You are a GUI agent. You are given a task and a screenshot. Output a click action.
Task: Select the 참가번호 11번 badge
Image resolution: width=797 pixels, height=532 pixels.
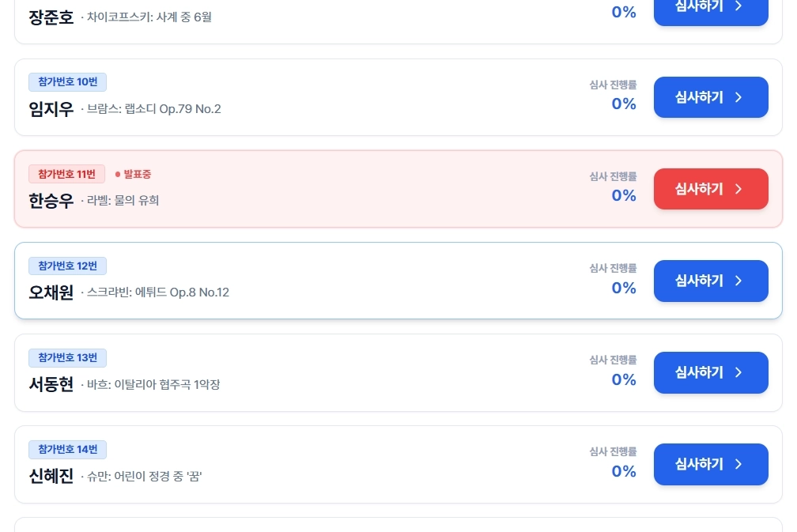coord(66,174)
